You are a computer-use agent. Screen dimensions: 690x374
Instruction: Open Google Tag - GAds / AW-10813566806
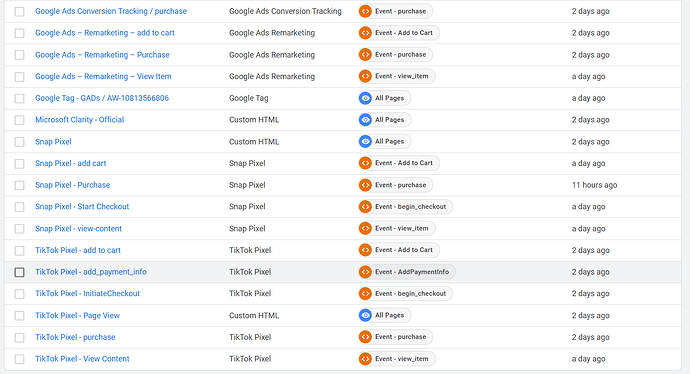(102, 98)
